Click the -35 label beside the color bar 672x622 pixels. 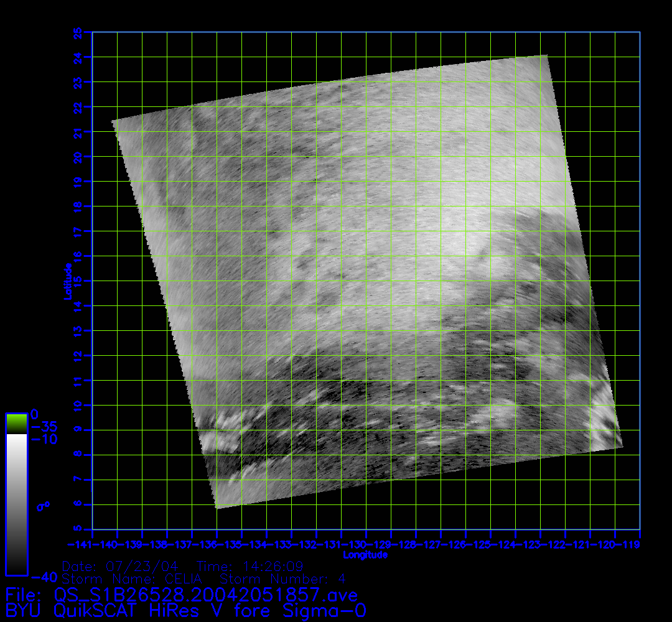tap(44, 427)
